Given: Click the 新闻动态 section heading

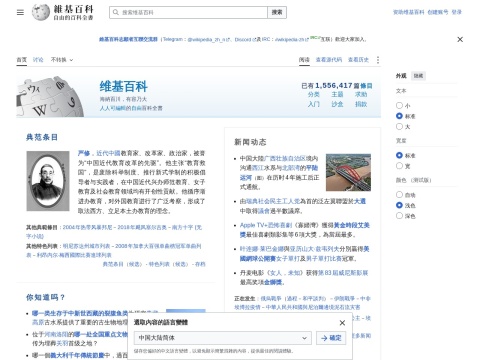Looking at the screenshot, I should coord(250,142).
